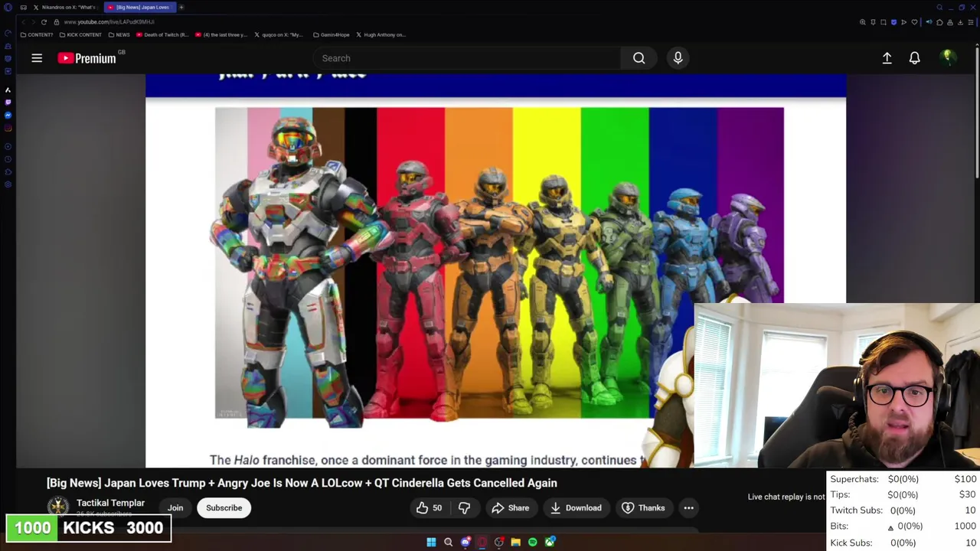Open sidebar settings gear icon
Viewport: 980px width, 551px height.
pyautogui.click(x=8, y=184)
